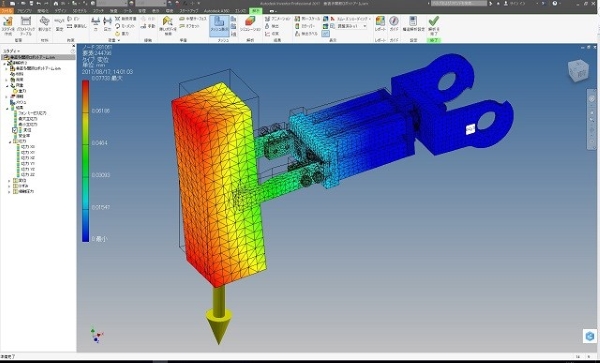Open the Parametric Table tool
The height and width of the screenshot is (363, 600).
(26, 25)
